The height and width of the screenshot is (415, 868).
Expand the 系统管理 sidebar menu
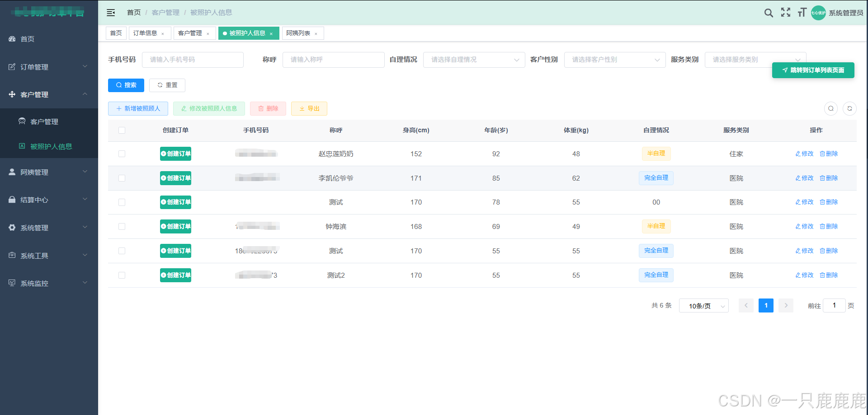click(x=49, y=228)
